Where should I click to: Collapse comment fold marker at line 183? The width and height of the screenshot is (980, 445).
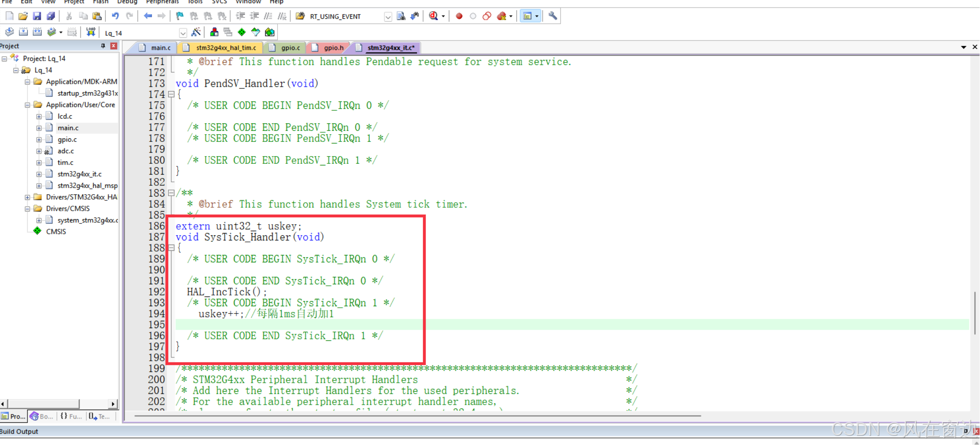(x=171, y=193)
